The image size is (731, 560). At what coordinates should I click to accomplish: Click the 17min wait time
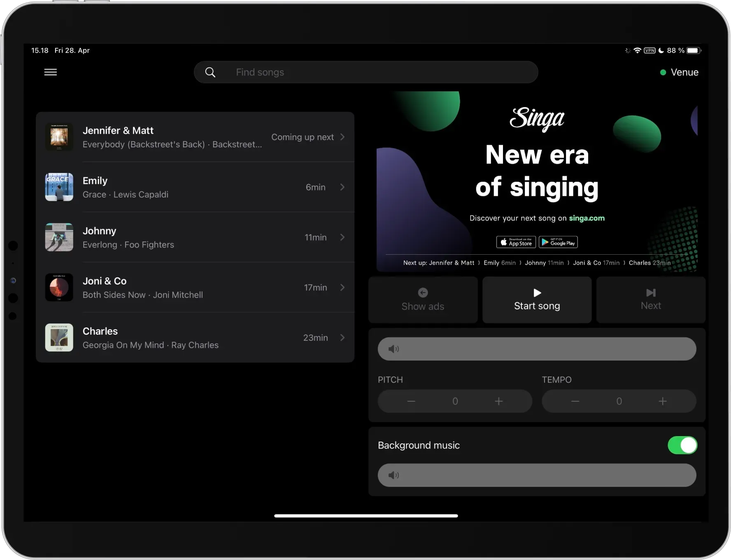(316, 288)
